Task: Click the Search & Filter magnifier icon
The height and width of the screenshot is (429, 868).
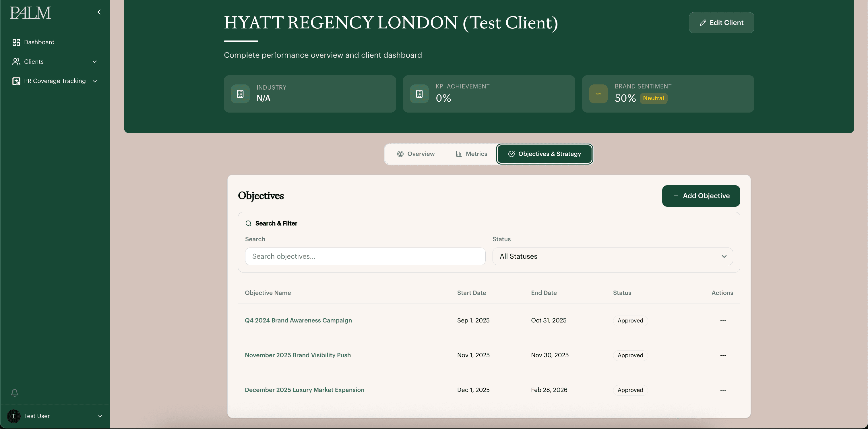Action: 248,223
